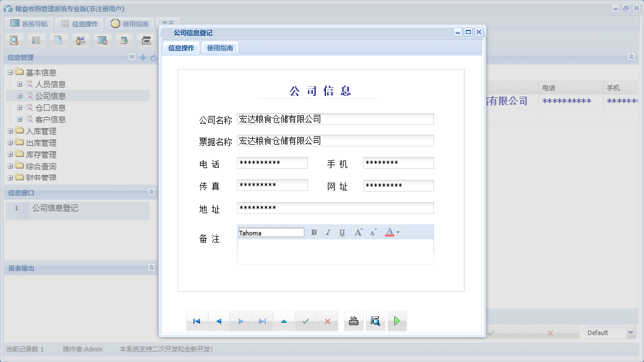Toggle underline formatting in the remarks editor
The width and height of the screenshot is (644, 362).
[342, 232]
